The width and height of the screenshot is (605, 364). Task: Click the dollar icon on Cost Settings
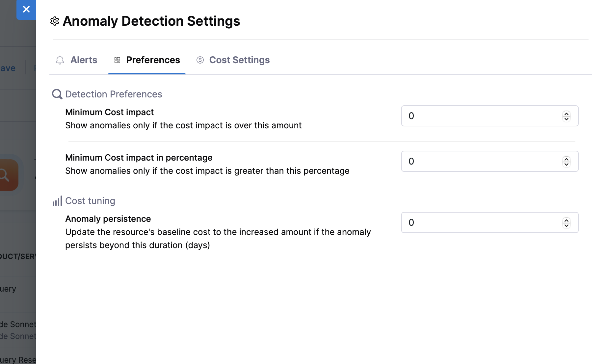pos(200,60)
